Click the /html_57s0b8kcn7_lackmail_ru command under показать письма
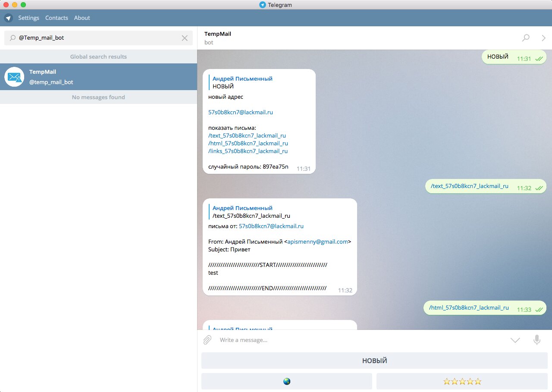 point(248,143)
